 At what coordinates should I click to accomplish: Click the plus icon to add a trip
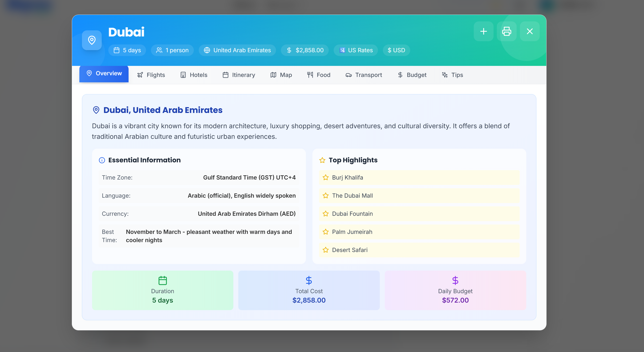(x=483, y=31)
